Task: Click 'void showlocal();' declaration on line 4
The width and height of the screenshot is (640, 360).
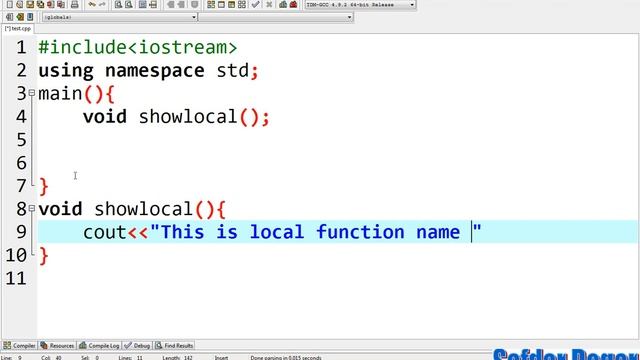Action: click(x=176, y=117)
